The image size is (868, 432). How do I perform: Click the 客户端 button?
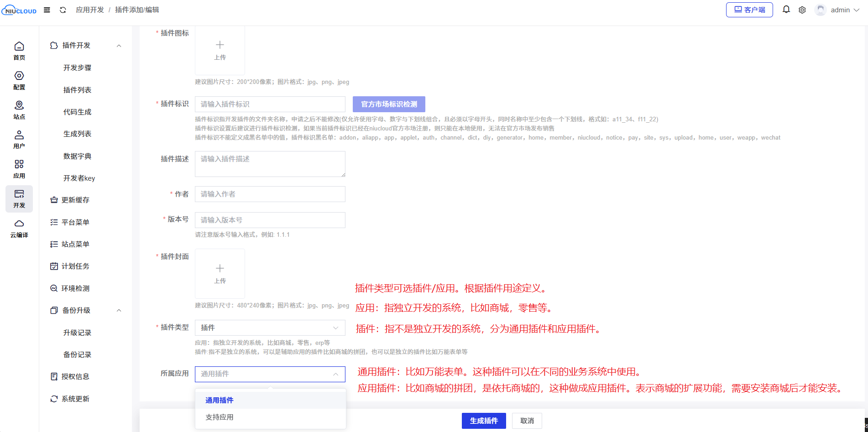coord(749,10)
